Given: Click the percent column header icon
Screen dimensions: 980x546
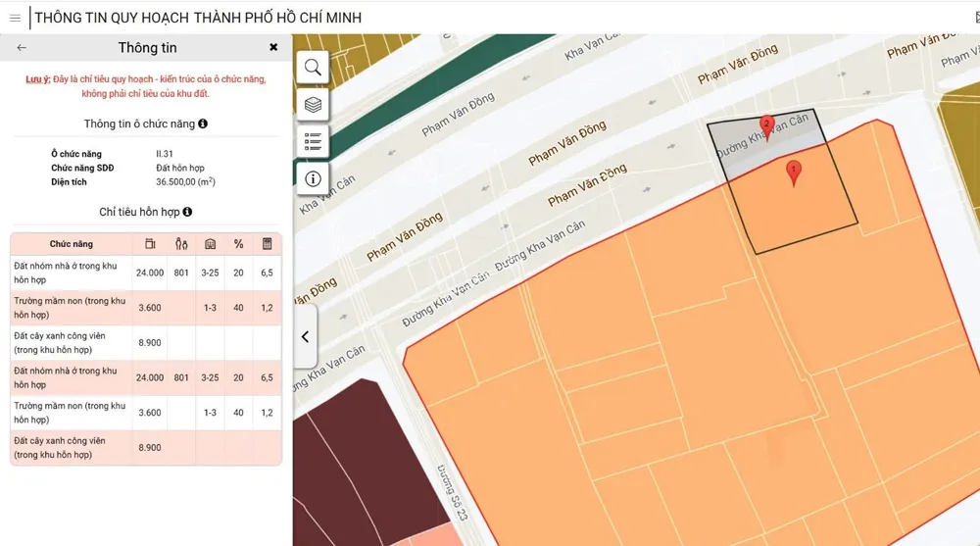Looking at the screenshot, I should [x=238, y=244].
